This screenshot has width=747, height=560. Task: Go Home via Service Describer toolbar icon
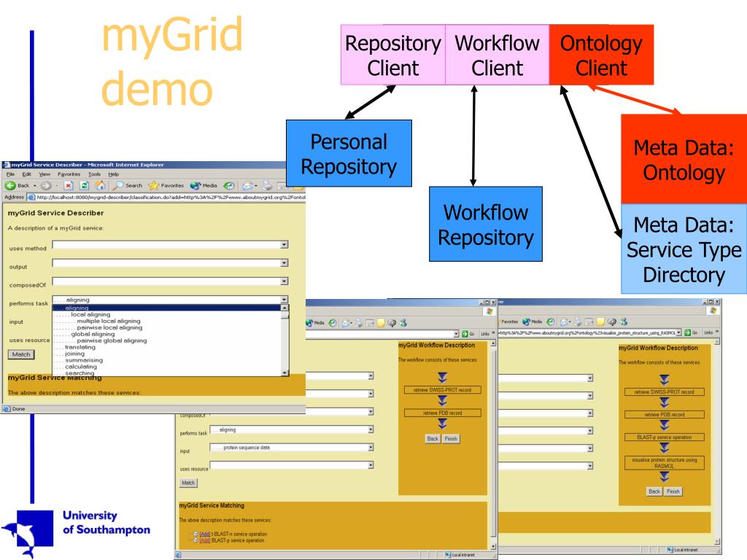click(x=100, y=185)
